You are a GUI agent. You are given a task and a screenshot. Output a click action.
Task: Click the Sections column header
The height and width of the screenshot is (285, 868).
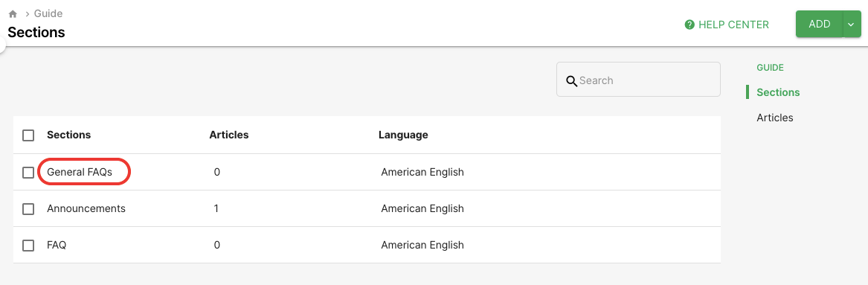coord(68,135)
